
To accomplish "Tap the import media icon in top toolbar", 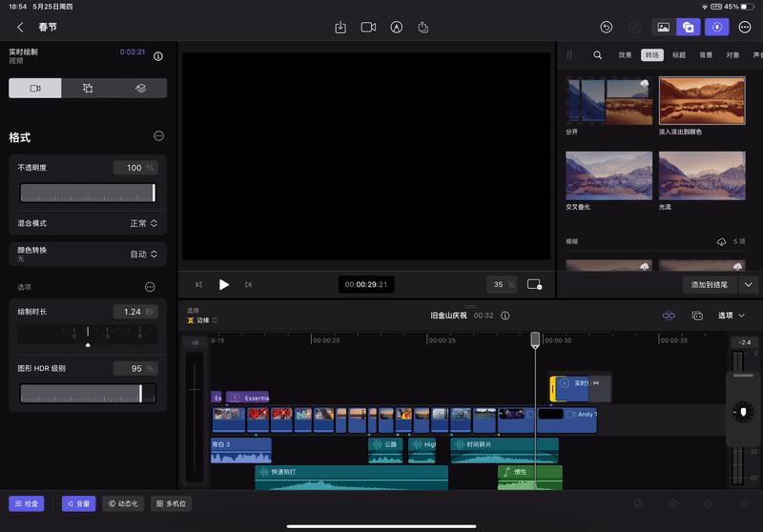I will point(340,28).
